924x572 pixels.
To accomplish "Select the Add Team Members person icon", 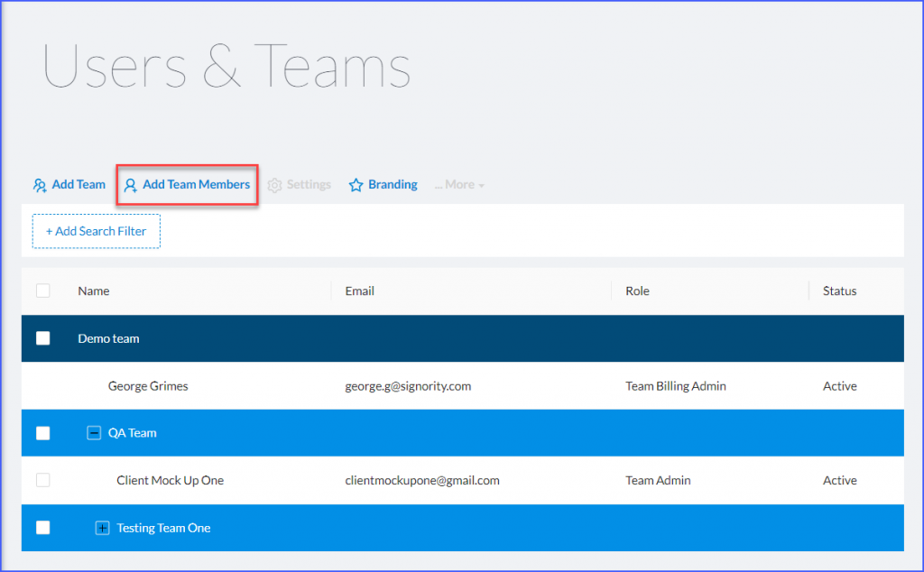I will [132, 184].
